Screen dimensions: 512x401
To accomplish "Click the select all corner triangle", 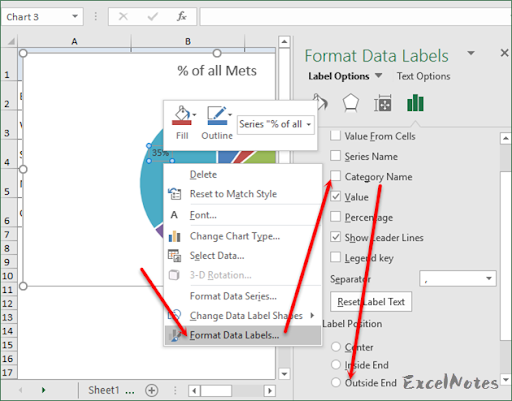I will (x=11, y=42).
